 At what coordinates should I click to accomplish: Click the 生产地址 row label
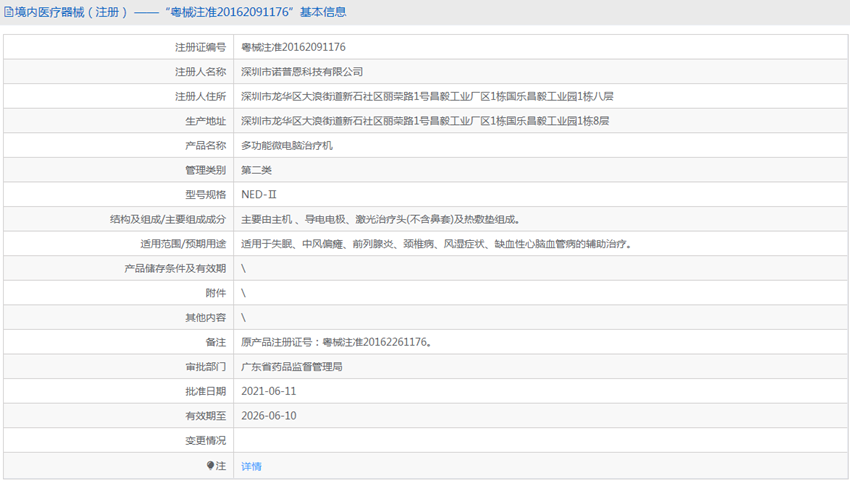(205, 121)
